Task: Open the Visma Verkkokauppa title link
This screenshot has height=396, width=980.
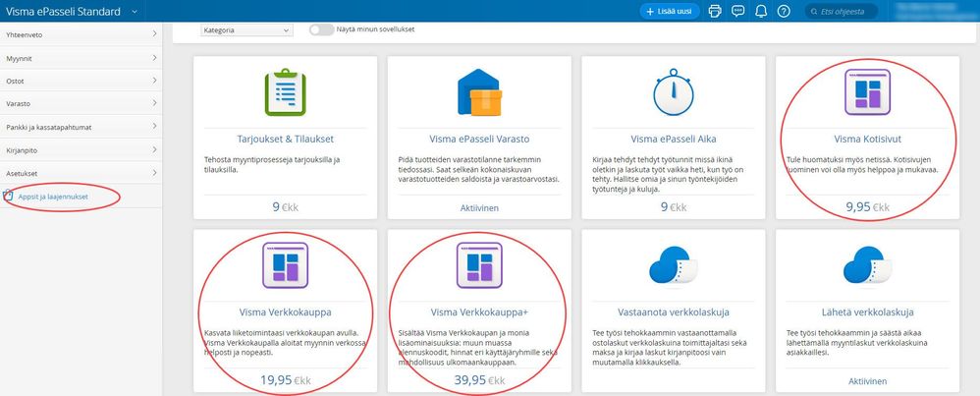Action: coord(285,311)
